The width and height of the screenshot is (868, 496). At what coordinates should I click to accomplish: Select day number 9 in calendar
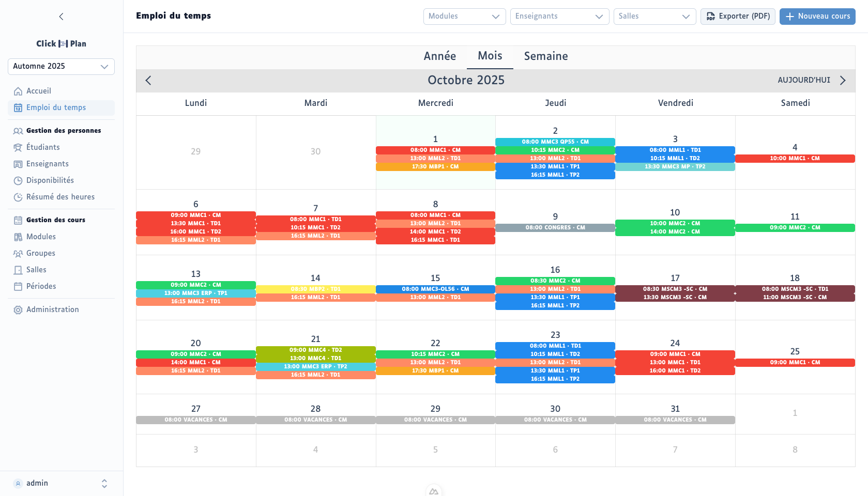click(555, 217)
